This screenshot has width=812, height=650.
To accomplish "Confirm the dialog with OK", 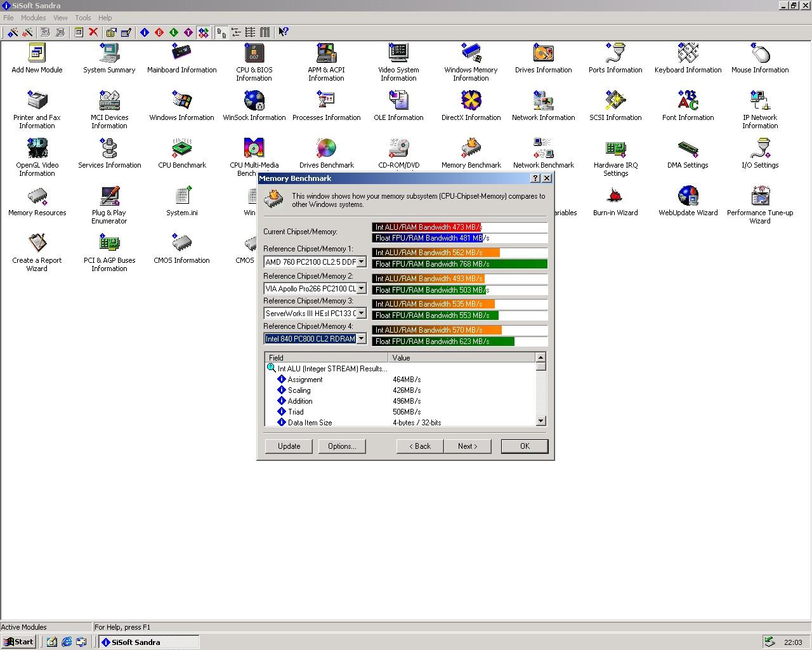I will (x=525, y=446).
